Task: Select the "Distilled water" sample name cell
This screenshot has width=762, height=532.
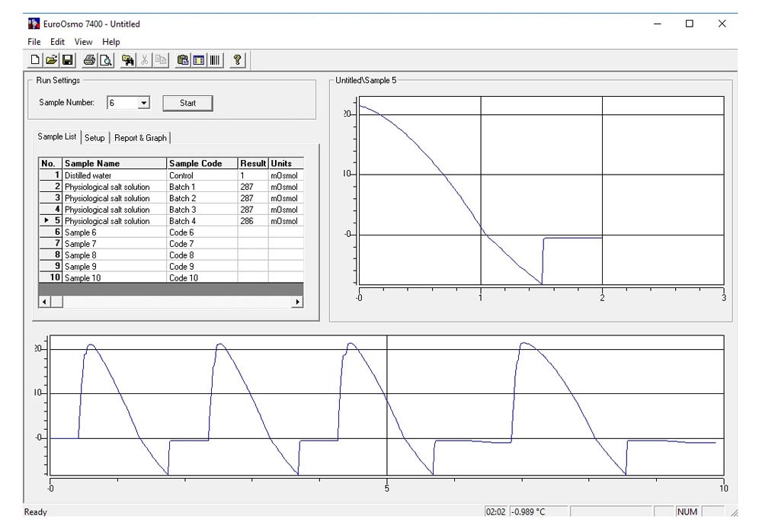Action: (115, 175)
